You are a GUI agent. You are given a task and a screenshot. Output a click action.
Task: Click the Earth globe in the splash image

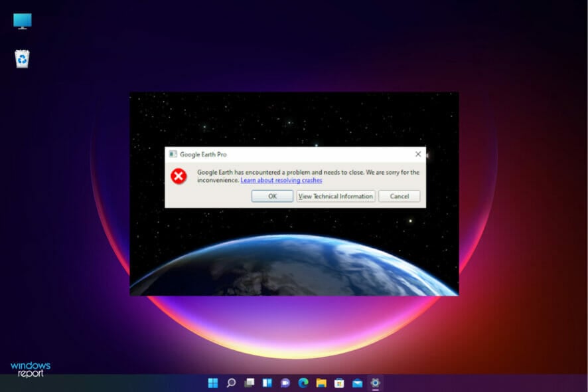click(x=295, y=265)
